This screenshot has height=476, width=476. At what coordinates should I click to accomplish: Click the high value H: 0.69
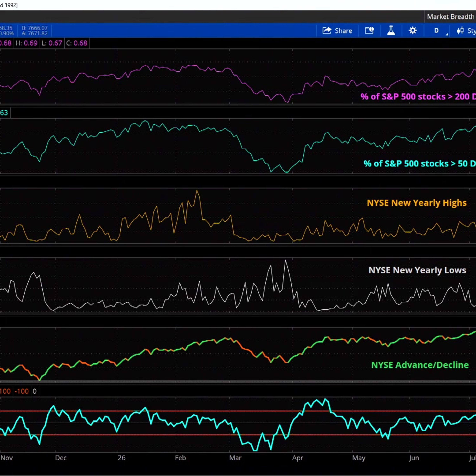click(x=26, y=43)
